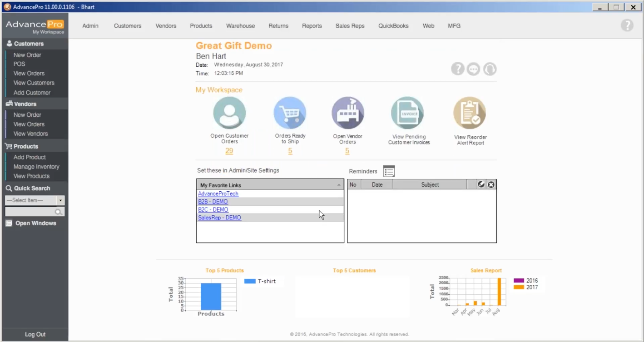
Task: Click the Date column header in Reminders
Action: [377, 184]
